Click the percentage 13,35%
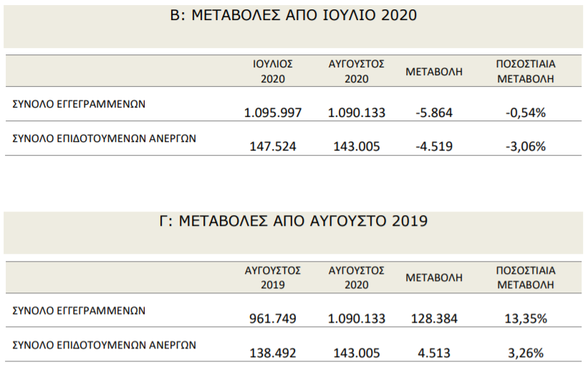This screenshot has width=588, height=370. [x=526, y=319]
